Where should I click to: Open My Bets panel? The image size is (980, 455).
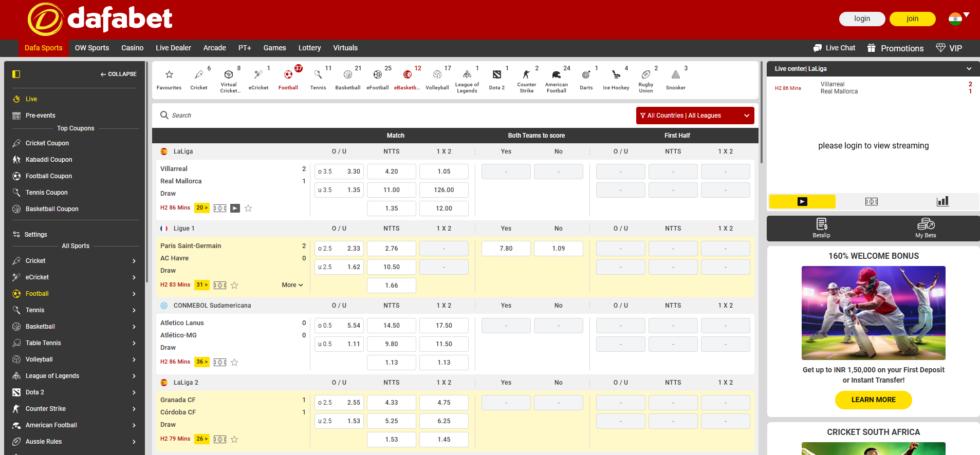point(926,227)
